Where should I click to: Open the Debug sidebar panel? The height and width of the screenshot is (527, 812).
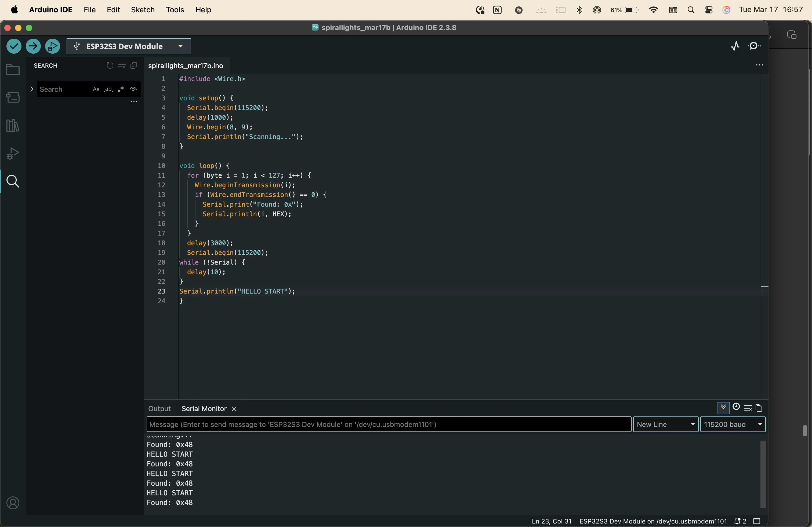(13, 153)
